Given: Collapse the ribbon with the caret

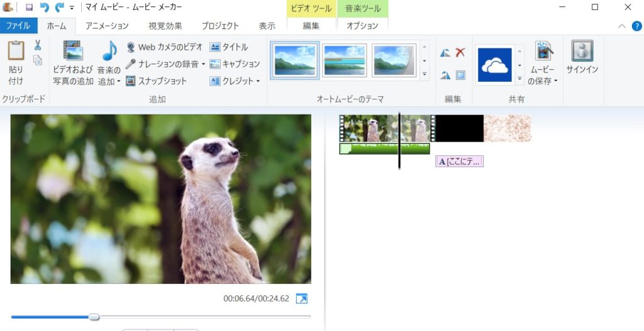Looking at the screenshot, I should [x=621, y=26].
